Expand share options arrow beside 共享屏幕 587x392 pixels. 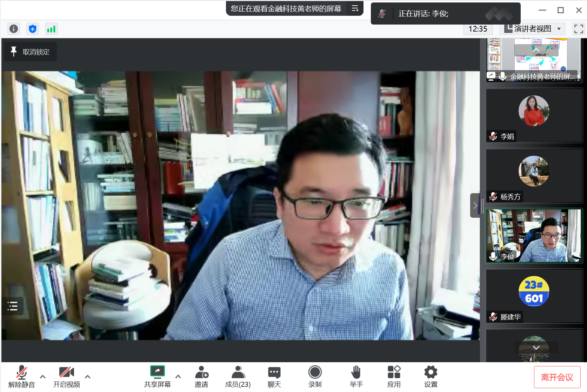click(x=178, y=377)
